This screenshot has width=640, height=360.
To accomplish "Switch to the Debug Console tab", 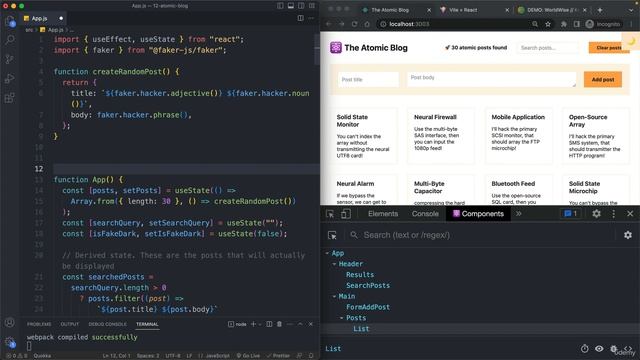I will point(107,324).
